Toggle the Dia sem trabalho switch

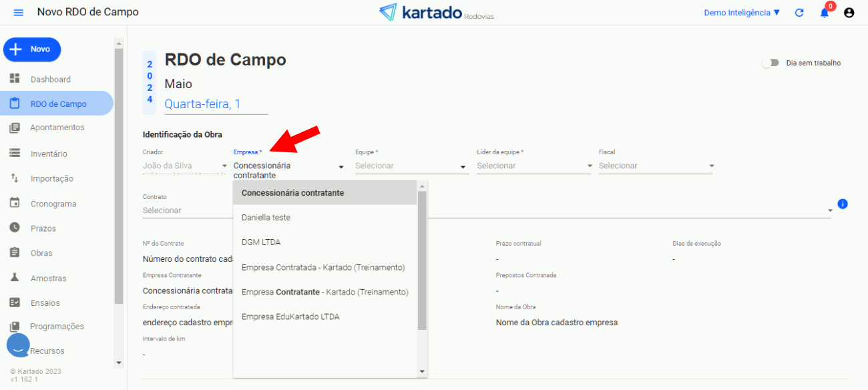point(771,63)
